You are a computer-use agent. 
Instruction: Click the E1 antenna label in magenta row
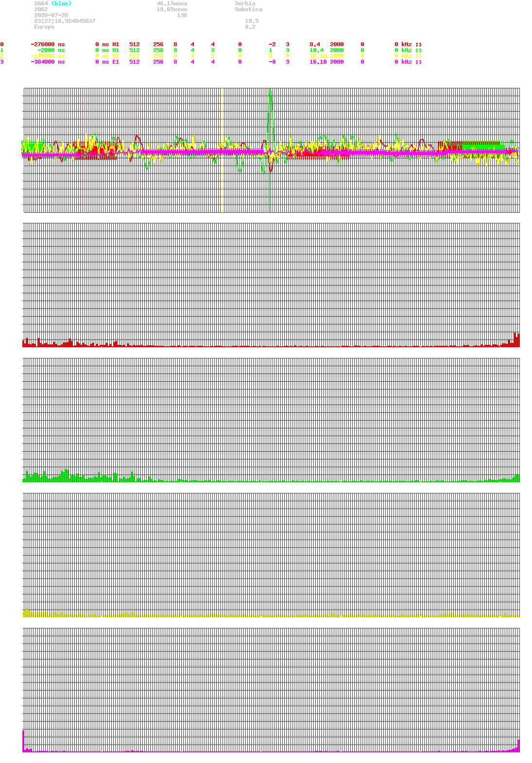tap(116, 62)
